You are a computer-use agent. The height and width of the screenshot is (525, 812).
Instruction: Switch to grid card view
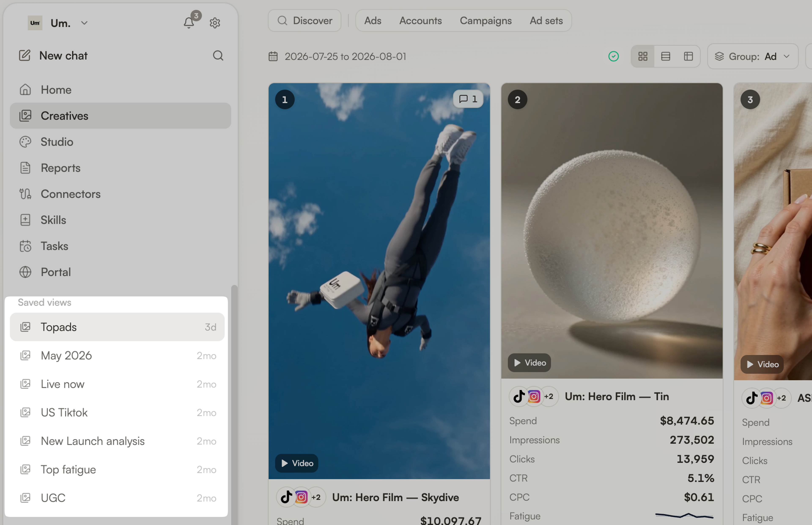(643, 56)
